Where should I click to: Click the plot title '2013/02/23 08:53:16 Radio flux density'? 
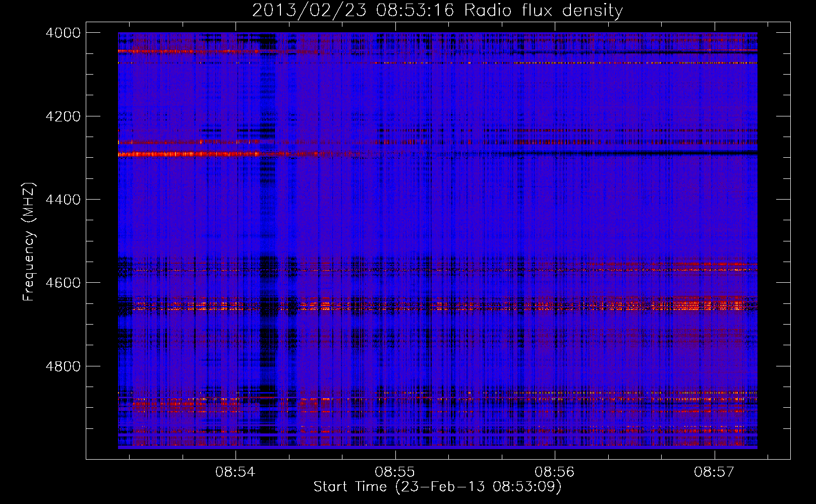click(437, 10)
